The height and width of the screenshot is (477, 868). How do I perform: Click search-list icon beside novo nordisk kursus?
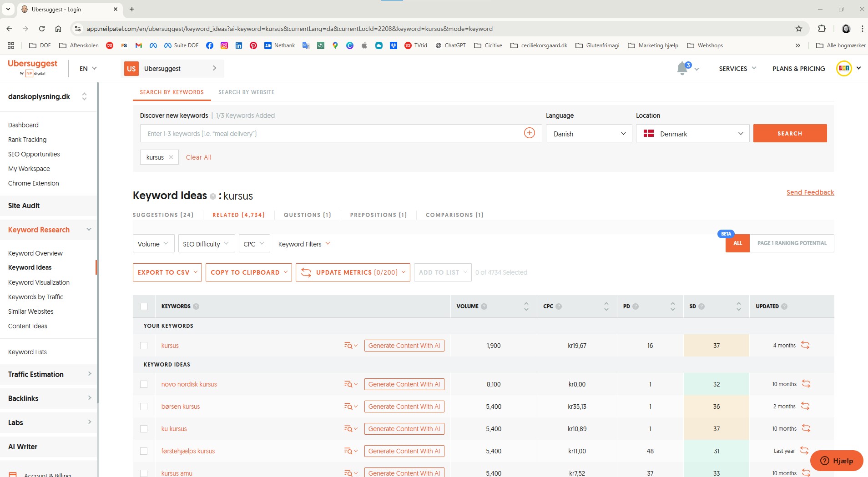coord(348,384)
